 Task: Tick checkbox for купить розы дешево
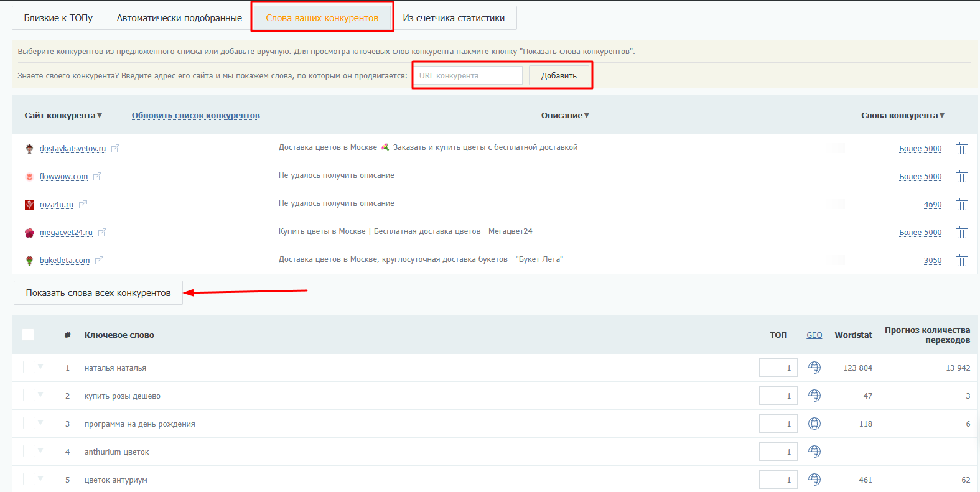click(29, 395)
